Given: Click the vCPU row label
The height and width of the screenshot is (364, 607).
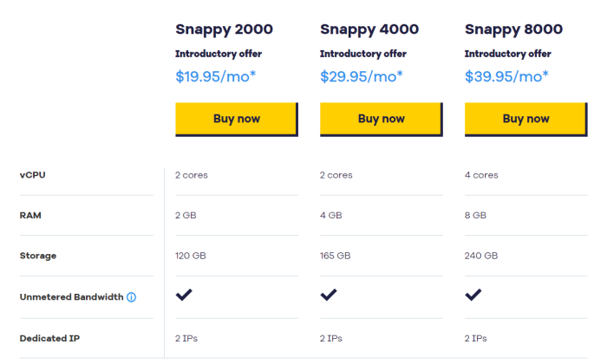Looking at the screenshot, I should pyautogui.click(x=33, y=175).
